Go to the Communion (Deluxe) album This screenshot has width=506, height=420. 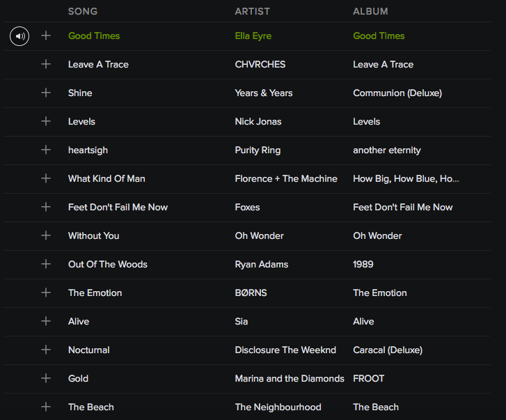tap(397, 93)
